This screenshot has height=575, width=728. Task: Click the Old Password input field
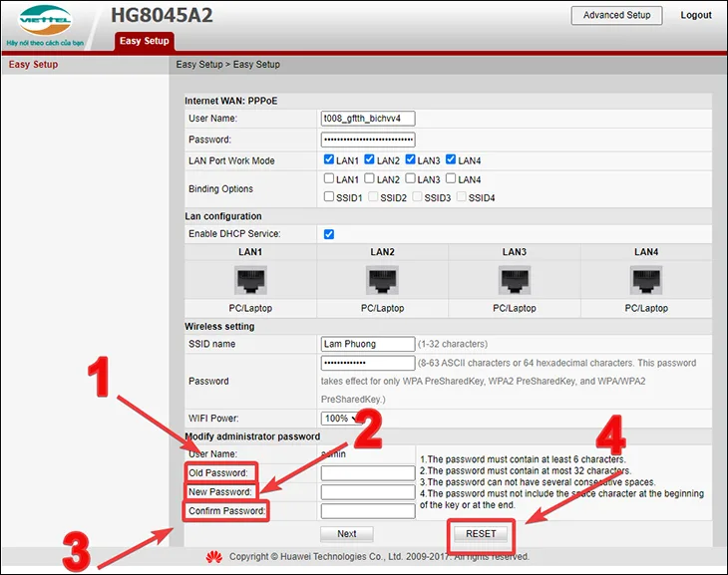click(368, 473)
